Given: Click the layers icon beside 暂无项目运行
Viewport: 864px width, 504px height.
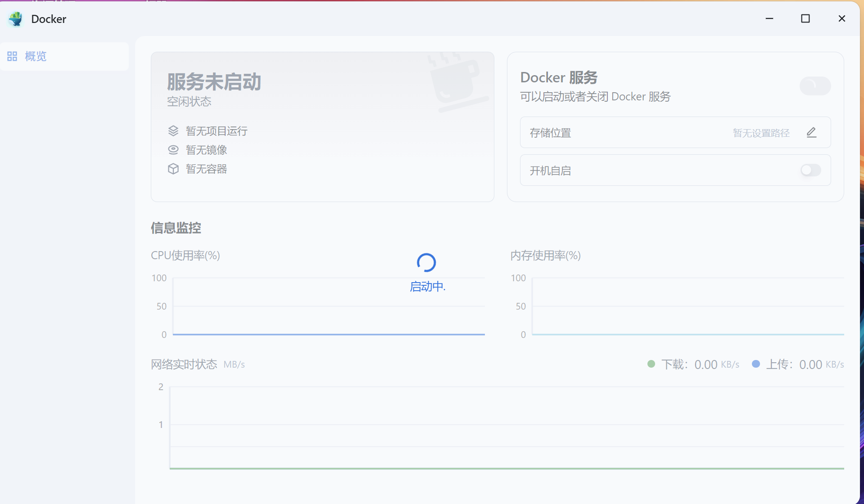Looking at the screenshot, I should [173, 131].
